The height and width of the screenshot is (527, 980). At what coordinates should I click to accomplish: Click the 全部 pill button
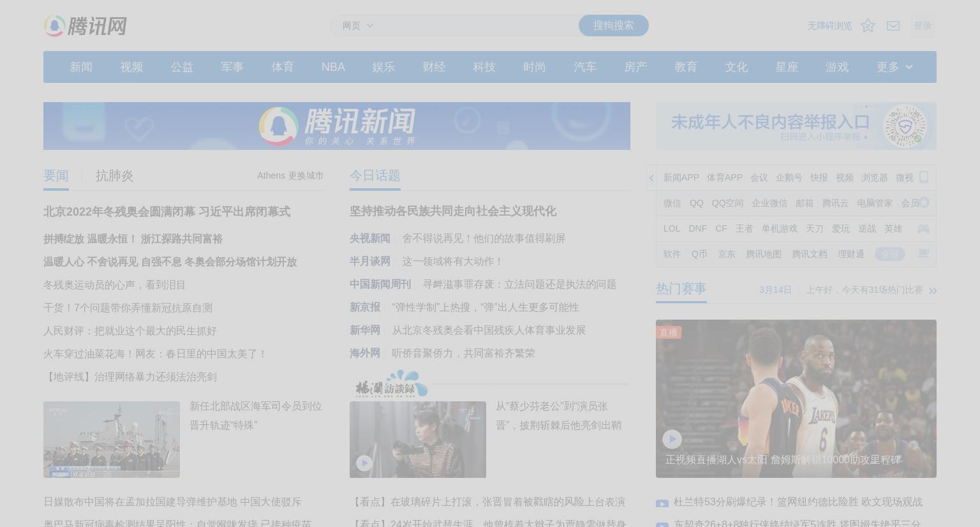point(889,254)
